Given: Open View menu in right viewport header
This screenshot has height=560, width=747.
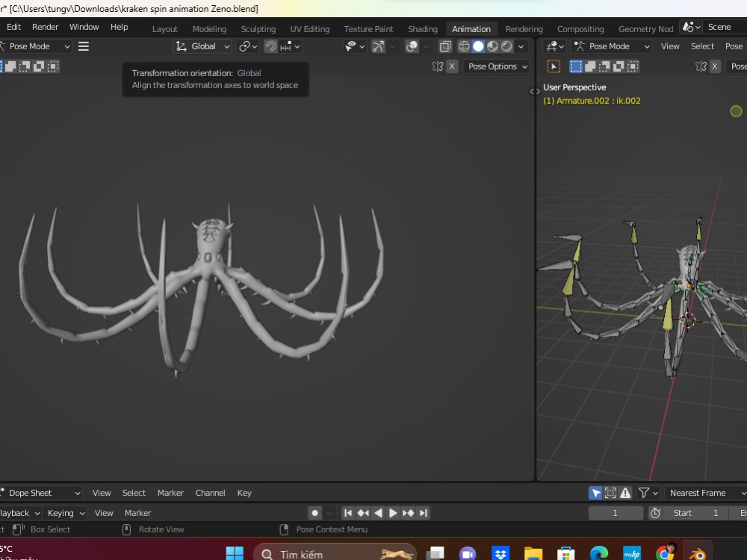Looking at the screenshot, I should pyautogui.click(x=670, y=46).
